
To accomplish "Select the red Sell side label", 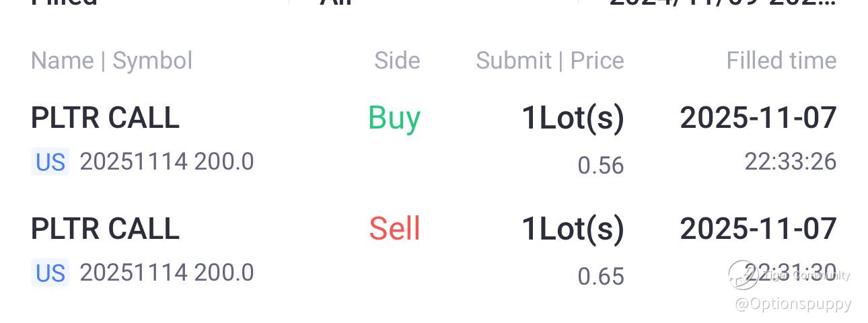I will coord(394,229).
